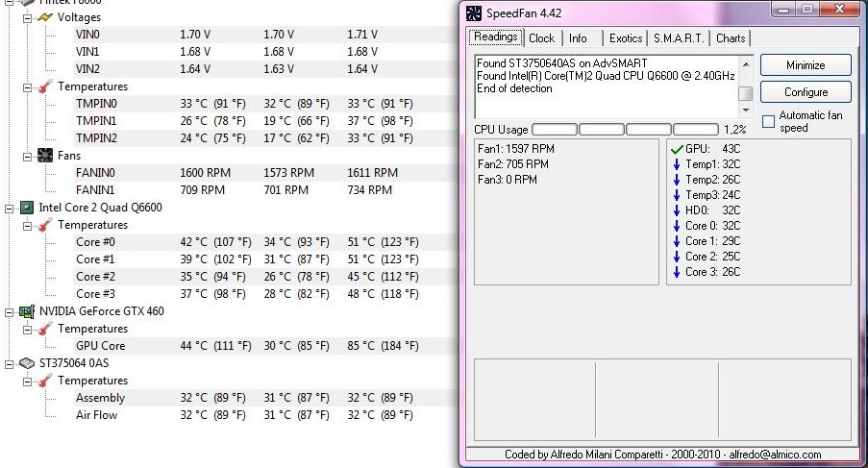Close the SpeedFan 4.42 window
This screenshot has width=868, height=468.
[839, 9]
